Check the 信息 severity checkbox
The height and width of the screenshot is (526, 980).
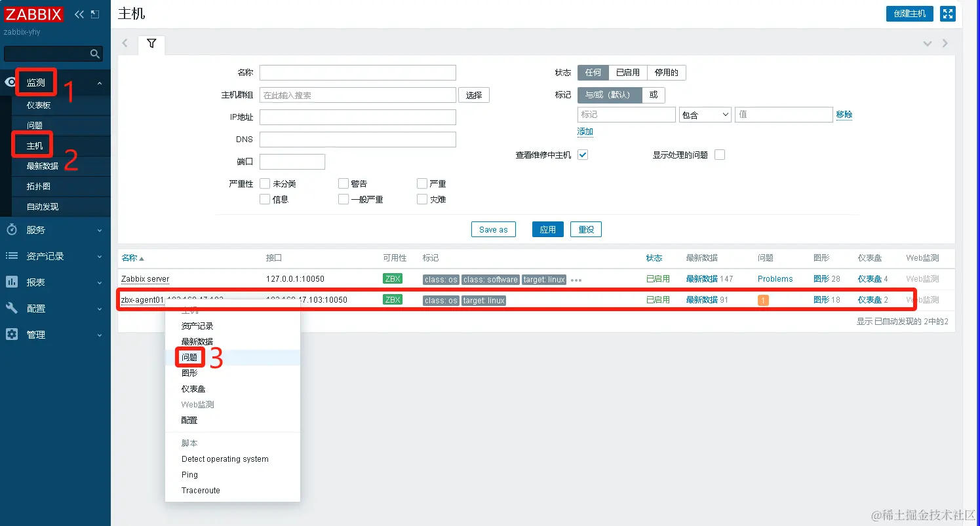(x=265, y=199)
